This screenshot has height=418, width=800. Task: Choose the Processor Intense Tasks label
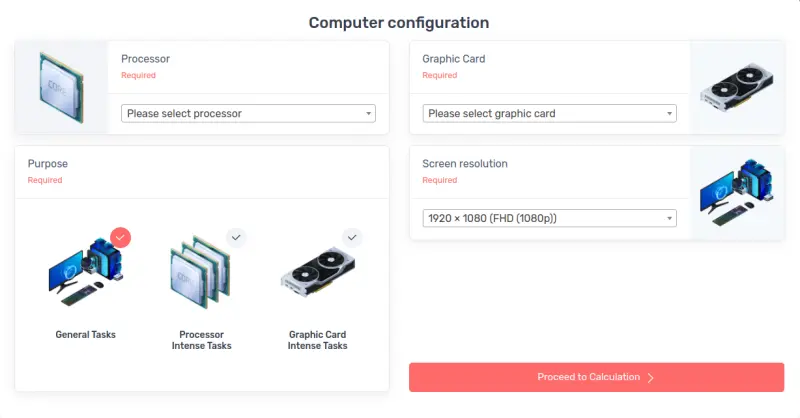202,340
